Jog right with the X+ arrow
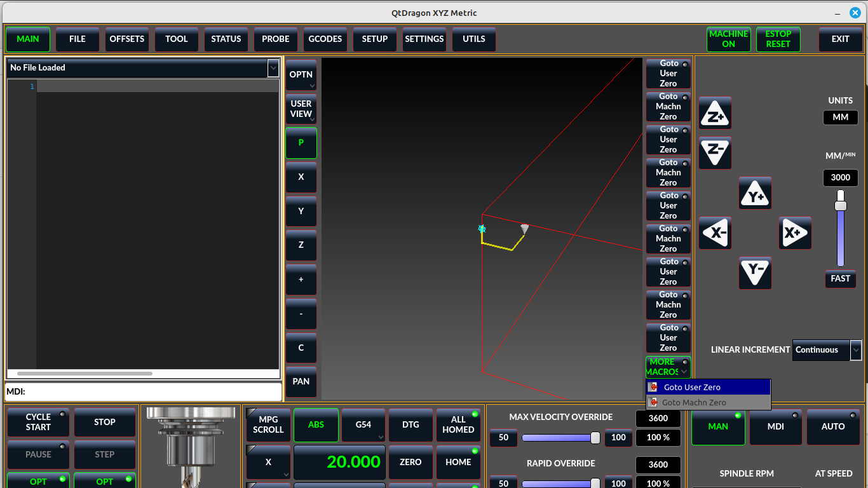The height and width of the screenshot is (488, 868). (x=795, y=233)
